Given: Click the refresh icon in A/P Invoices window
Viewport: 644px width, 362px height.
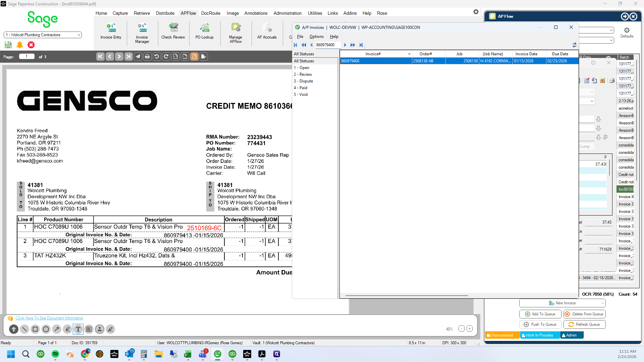Looking at the screenshot, I should coord(574,45).
